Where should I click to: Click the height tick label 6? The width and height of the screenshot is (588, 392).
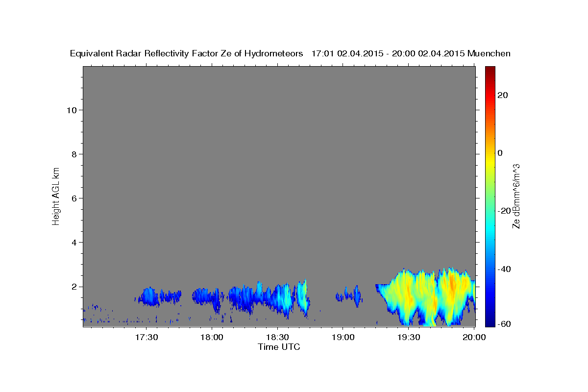[73, 198]
